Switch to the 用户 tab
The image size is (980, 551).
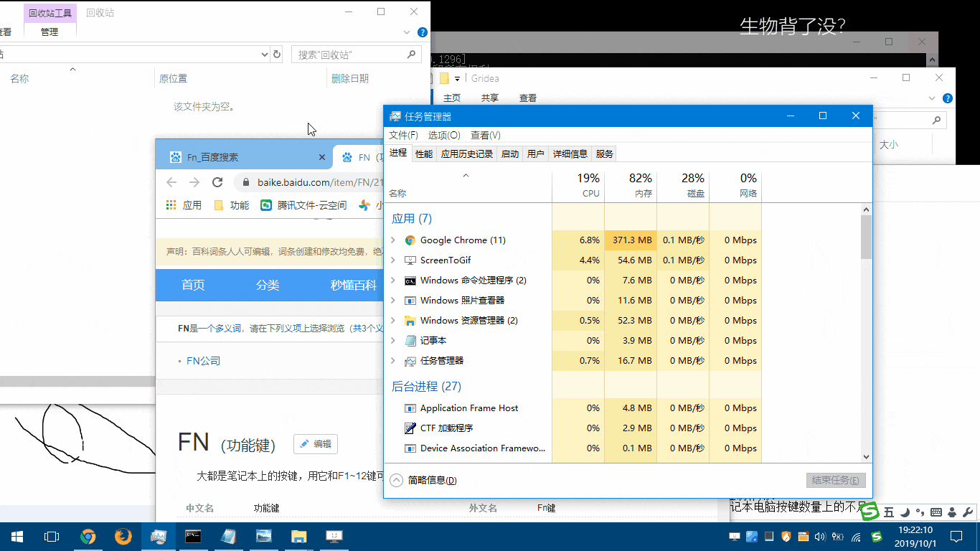tap(536, 154)
